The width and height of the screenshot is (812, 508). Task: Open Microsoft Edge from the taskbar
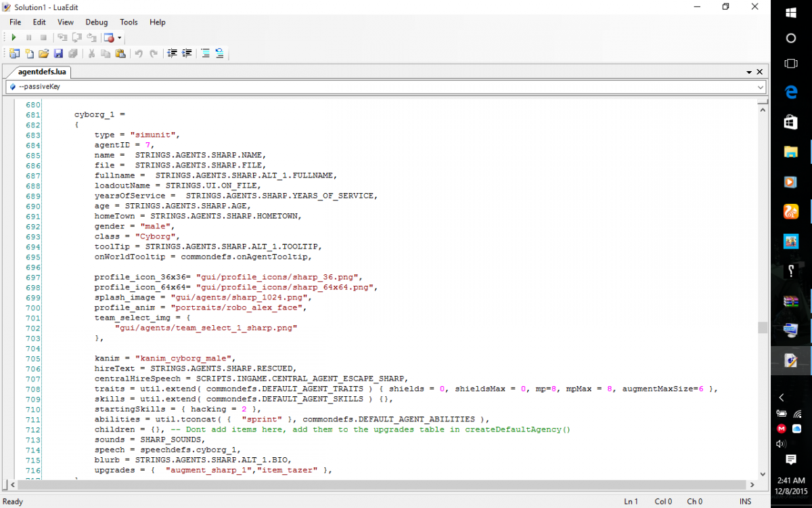click(x=790, y=92)
